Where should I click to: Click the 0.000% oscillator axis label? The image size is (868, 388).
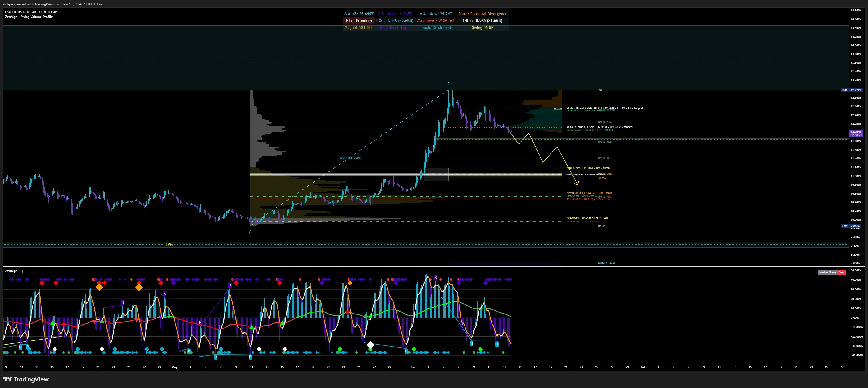855,318
